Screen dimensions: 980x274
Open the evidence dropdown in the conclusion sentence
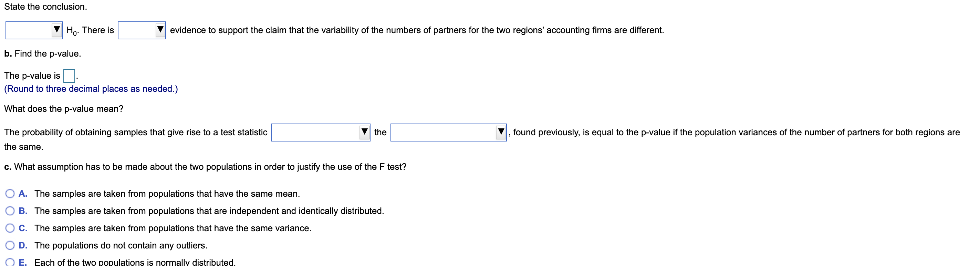[x=142, y=30]
